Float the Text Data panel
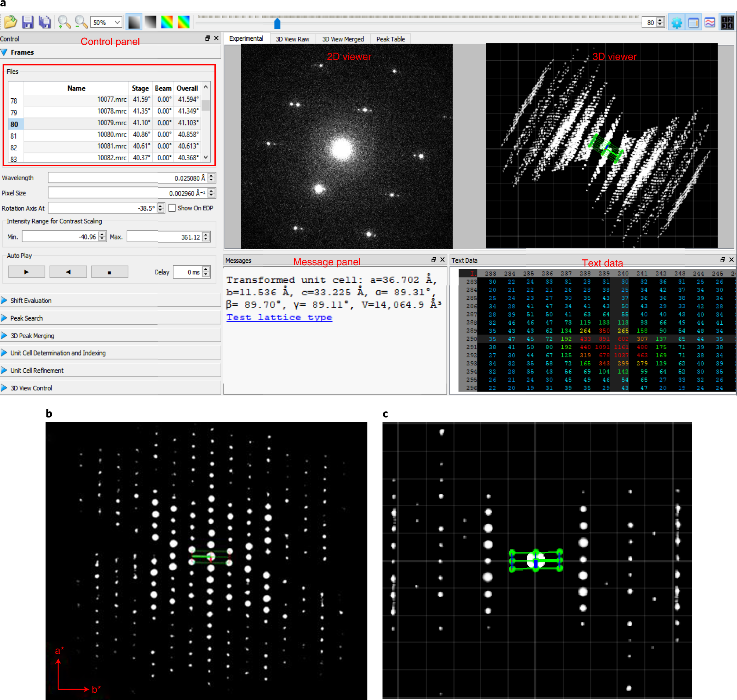Image resolution: width=737 pixels, height=700 pixels. click(x=722, y=260)
